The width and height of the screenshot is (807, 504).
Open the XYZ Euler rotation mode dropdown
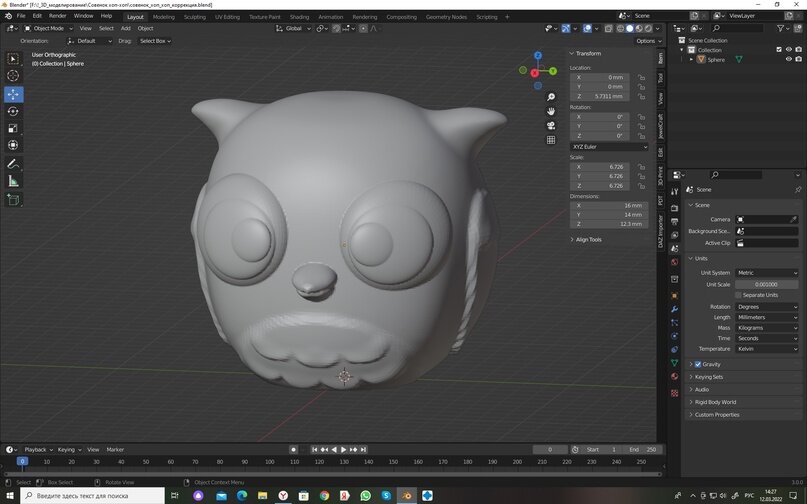point(609,147)
